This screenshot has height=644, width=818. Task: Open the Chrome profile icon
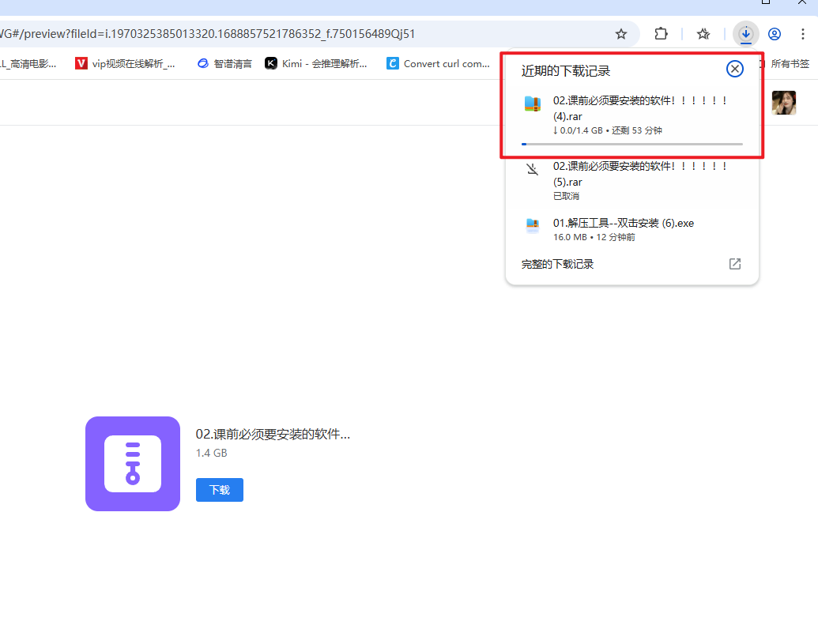775,35
